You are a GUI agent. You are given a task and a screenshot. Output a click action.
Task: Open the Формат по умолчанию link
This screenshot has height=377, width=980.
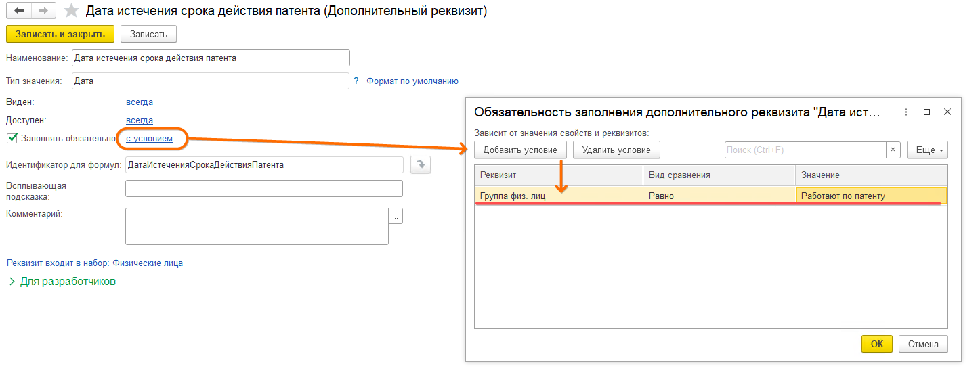pos(412,81)
